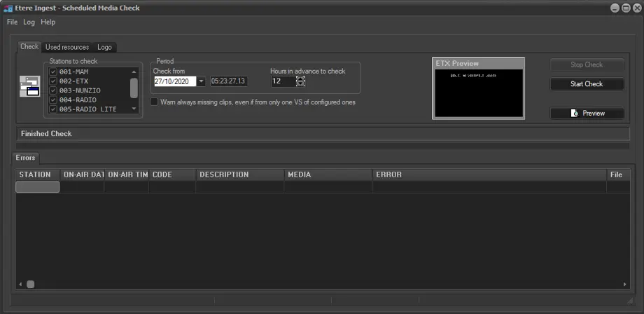Screen dimensions: 644x314
Task: Click the stations schedule icon beside the list
Action: point(29,86)
